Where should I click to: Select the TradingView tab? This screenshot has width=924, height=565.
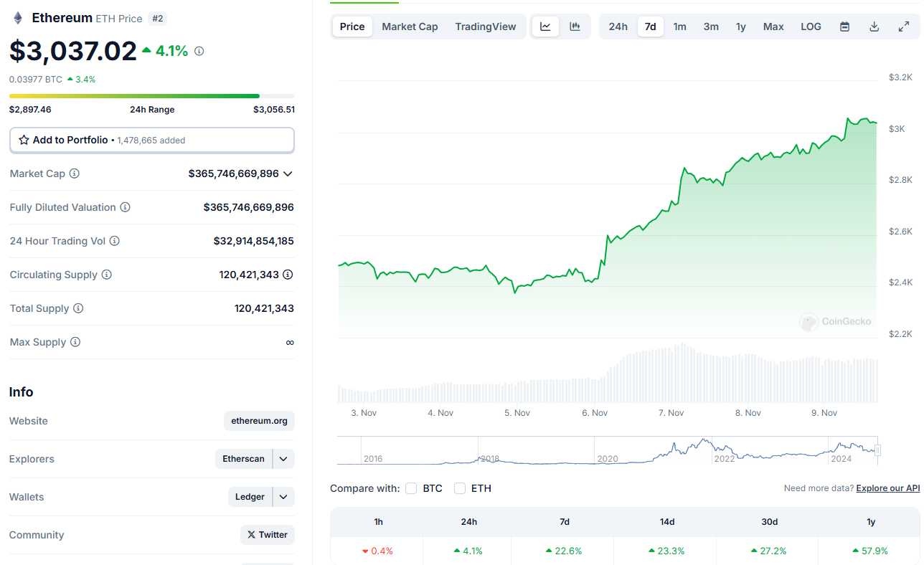(486, 27)
